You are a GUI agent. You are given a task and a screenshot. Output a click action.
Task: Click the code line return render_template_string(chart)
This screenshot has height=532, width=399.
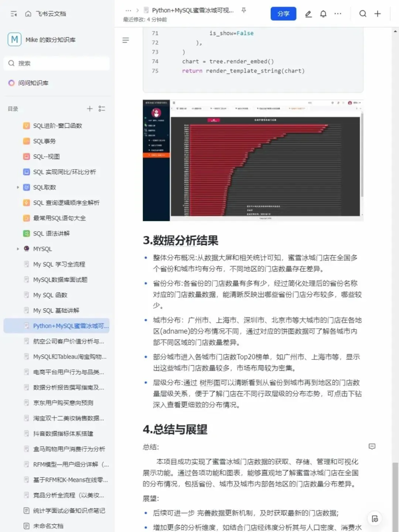(x=243, y=71)
